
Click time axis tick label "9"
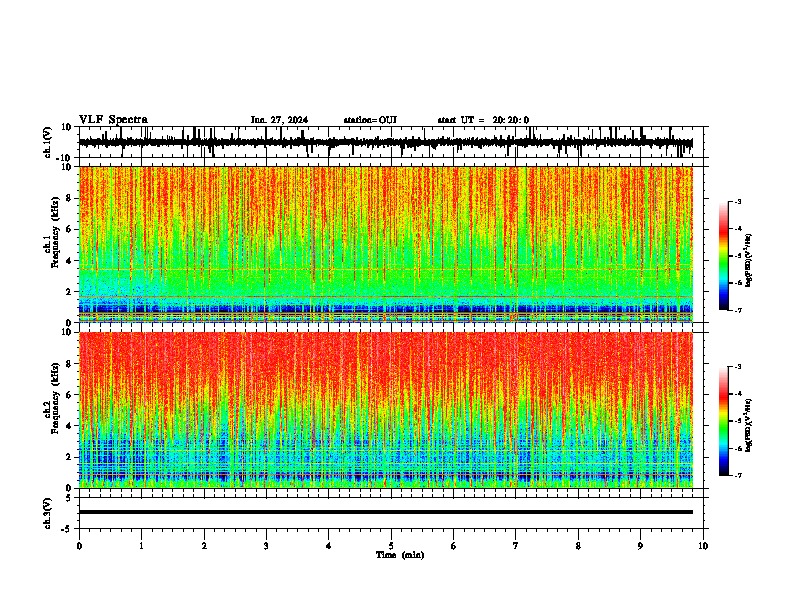tap(640, 546)
